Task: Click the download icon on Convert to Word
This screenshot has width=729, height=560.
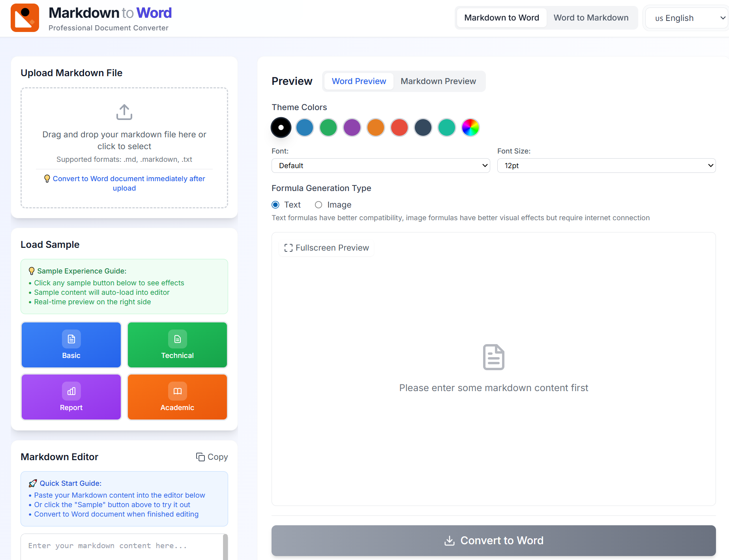Action: [450, 541]
